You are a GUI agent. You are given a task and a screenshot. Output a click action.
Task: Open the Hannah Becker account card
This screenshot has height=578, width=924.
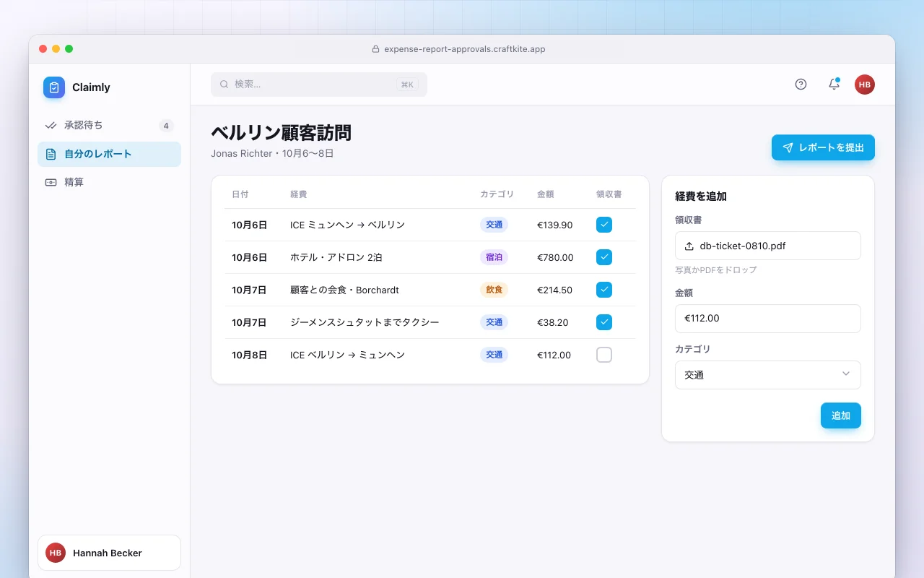pyautogui.click(x=109, y=553)
